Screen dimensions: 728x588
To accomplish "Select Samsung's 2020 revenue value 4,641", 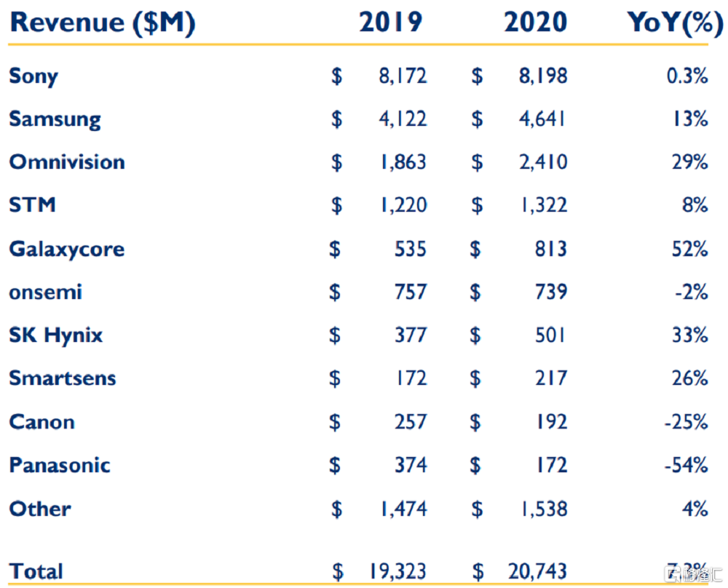I will (x=539, y=119).
